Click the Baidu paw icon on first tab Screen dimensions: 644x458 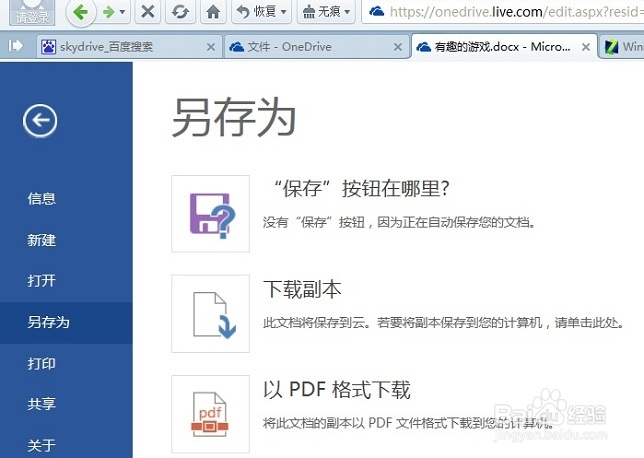[x=48, y=47]
